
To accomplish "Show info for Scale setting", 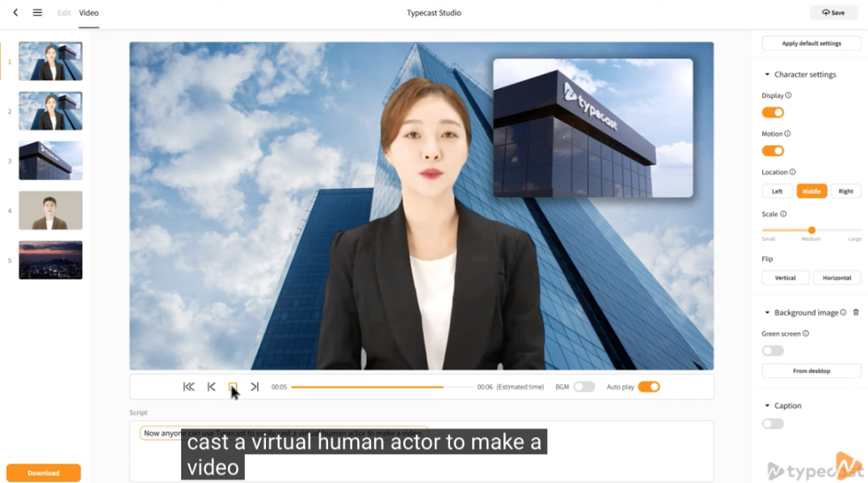I will [x=783, y=214].
